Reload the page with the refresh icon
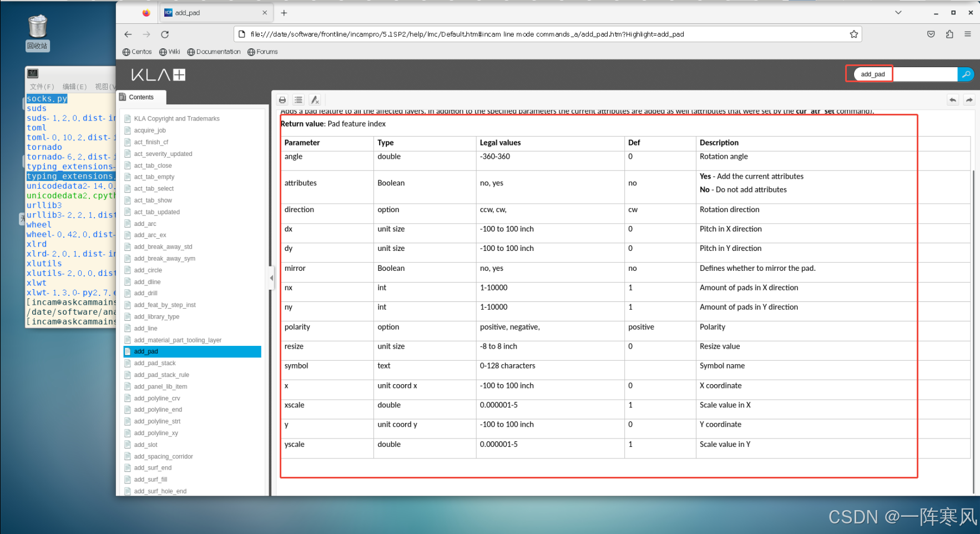 click(165, 34)
